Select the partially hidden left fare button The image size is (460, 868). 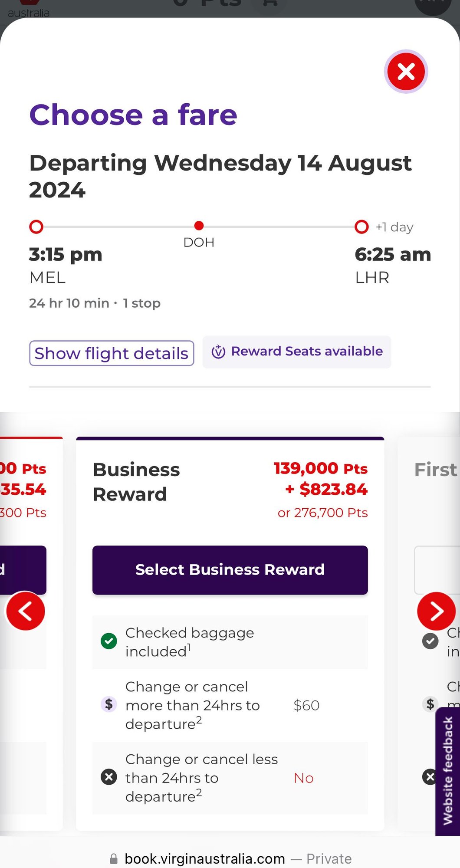(x=23, y=569)
